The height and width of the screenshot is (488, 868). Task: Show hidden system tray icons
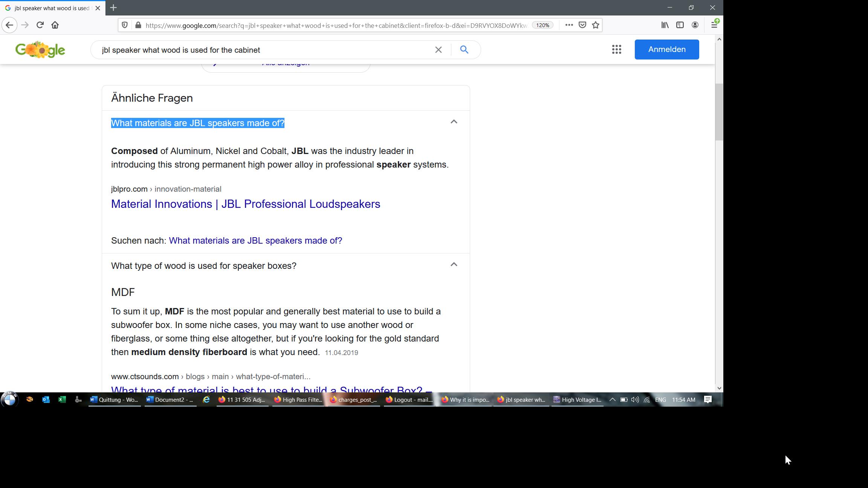click(x=612, y=400)
